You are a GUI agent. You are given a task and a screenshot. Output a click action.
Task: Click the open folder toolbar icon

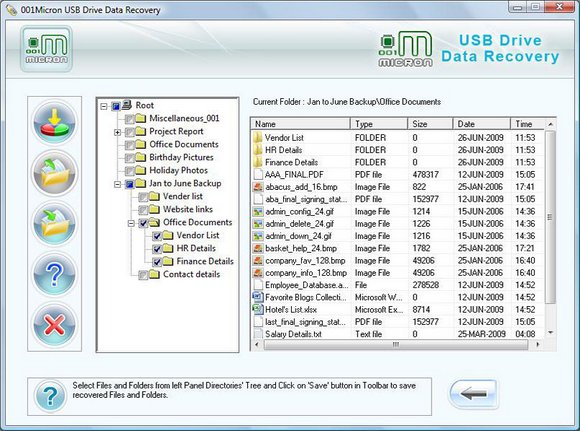coord(54,173)
